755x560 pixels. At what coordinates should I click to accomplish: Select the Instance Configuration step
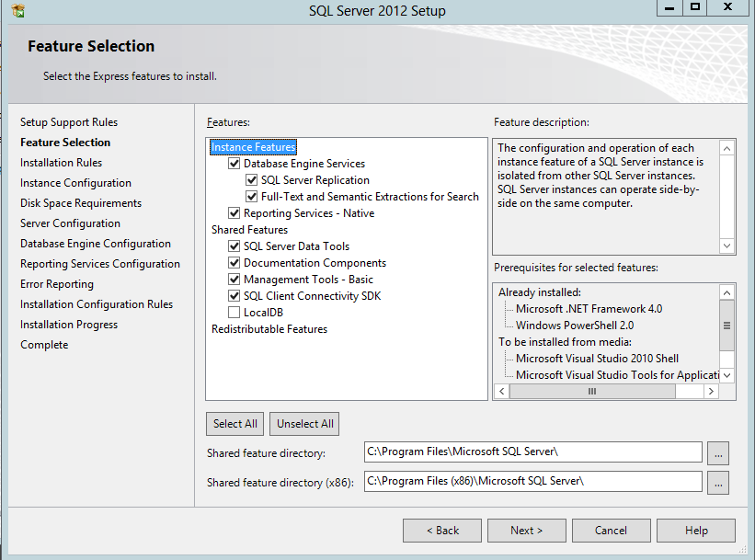point(75,183)
